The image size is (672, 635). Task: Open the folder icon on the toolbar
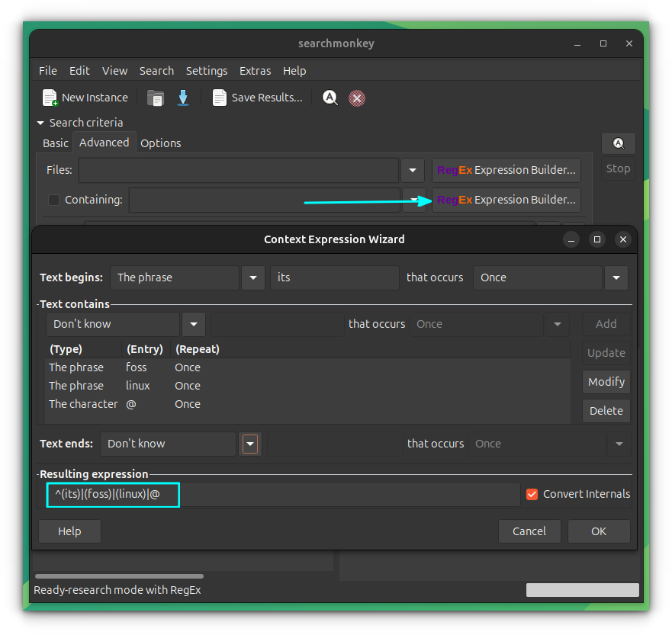(155, 98)
